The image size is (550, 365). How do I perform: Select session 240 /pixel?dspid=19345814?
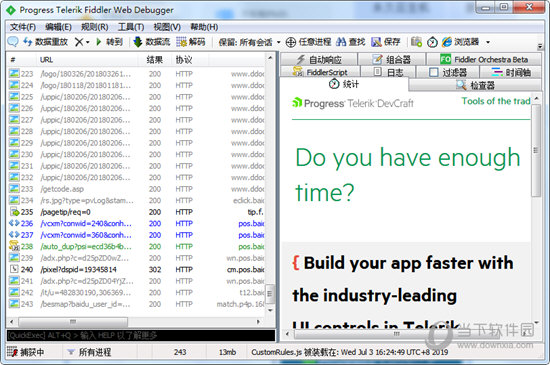click(x=136, y=270)
